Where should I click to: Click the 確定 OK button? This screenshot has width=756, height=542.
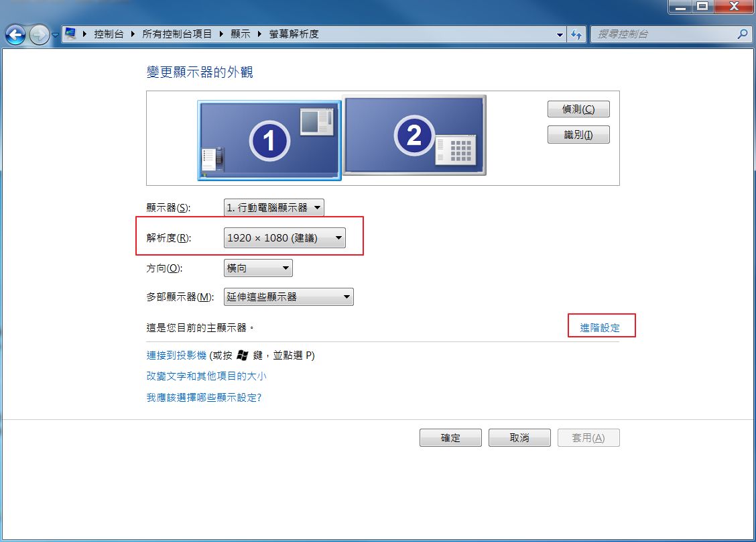tap(450, 438)
